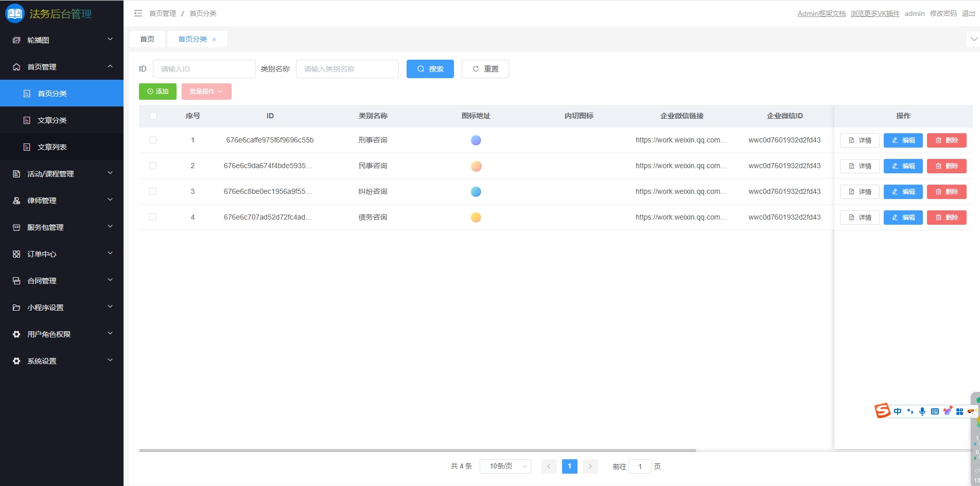The width and height of the screenshot is (980, 486).
Task: Open 首页分类 in the sidebar
Action: pyautogui.click(x=62, y=94)
